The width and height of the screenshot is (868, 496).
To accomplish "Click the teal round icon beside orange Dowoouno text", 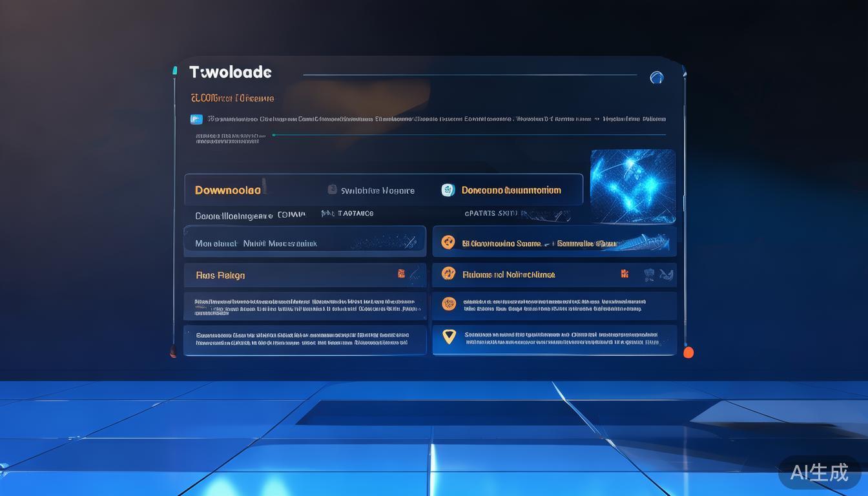I will (448, 190).
